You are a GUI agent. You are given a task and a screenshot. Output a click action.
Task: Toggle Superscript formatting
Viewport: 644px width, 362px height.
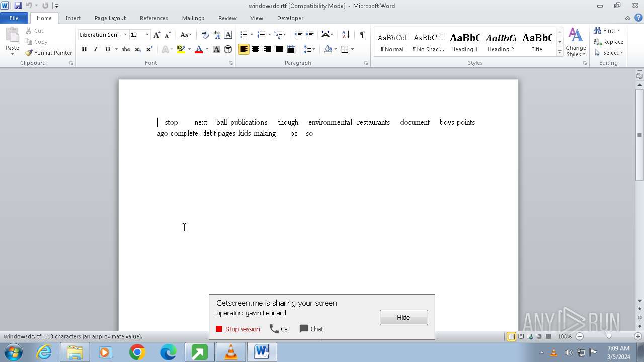pos(149,49)
